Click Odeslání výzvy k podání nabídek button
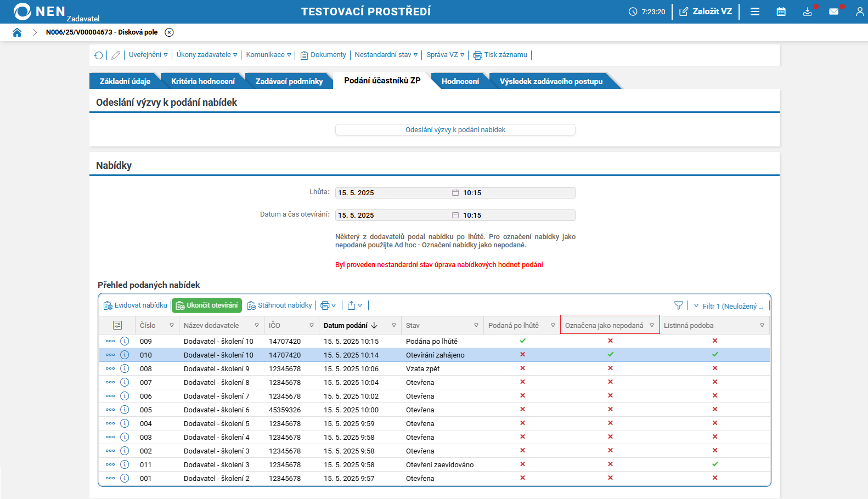The height and width of the screenshot is (499, 868). 455,130
